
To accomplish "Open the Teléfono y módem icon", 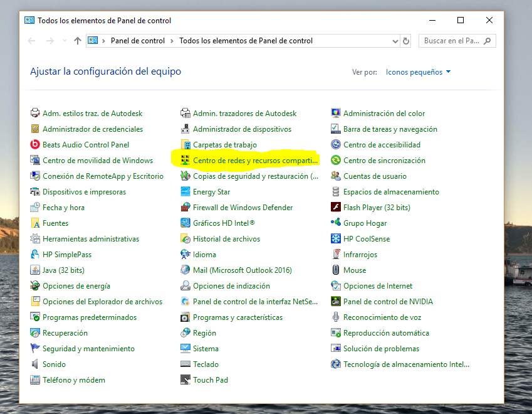I will pyautogui.click(x=35, y=379).
